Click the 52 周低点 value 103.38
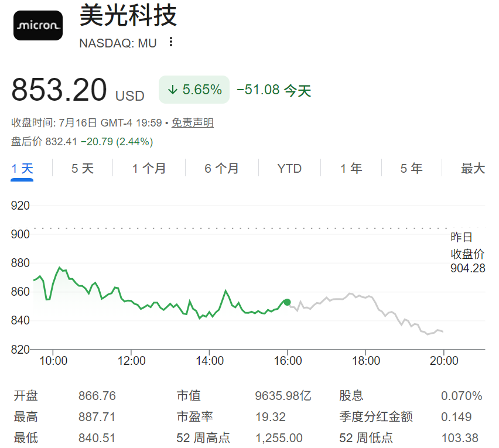This screenshot has width=499, height=448. (x=460, y=438)
